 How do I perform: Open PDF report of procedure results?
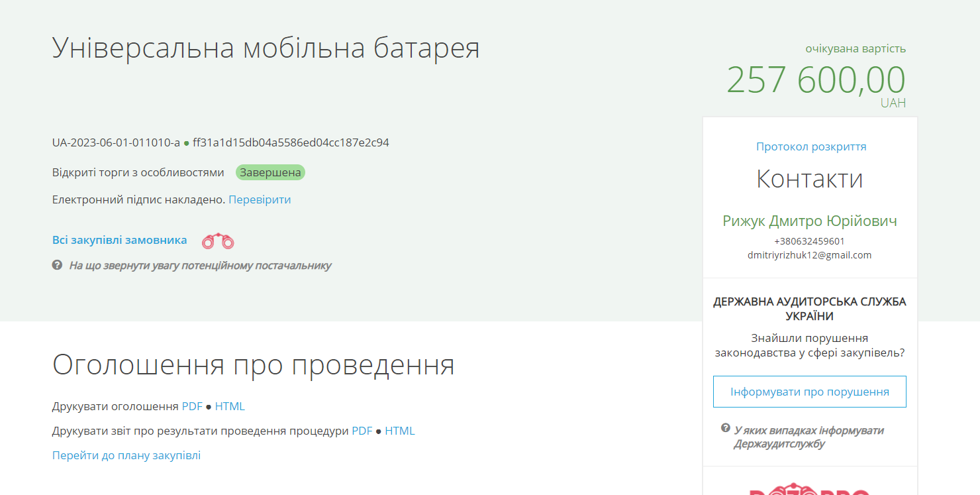coord(362,431)
